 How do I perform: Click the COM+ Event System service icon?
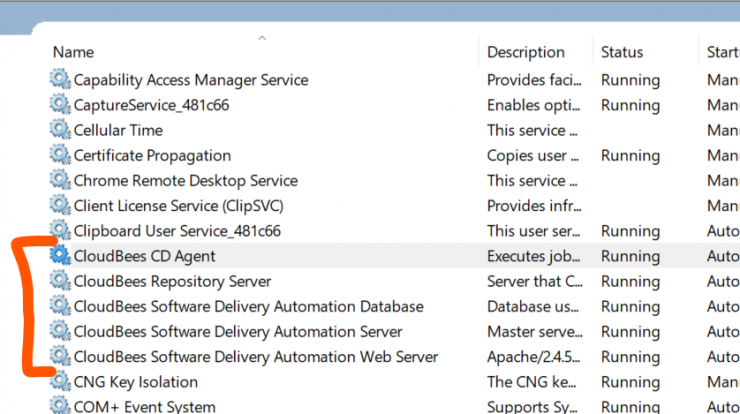click(60, 406)
